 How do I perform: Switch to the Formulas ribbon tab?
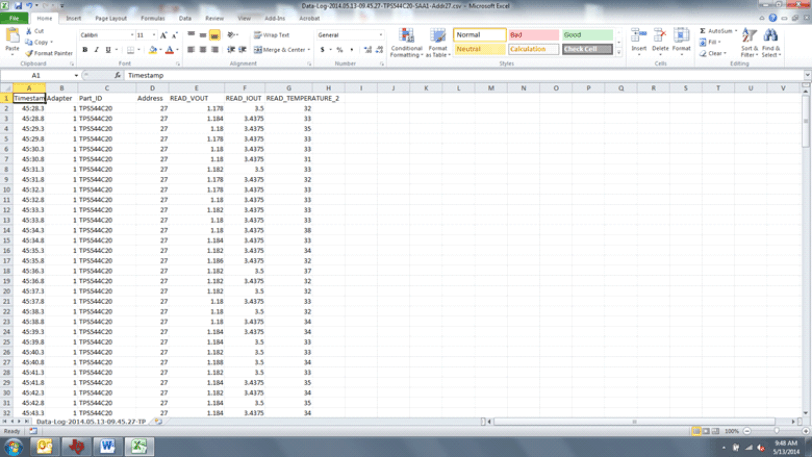click(x=153, y=18)
